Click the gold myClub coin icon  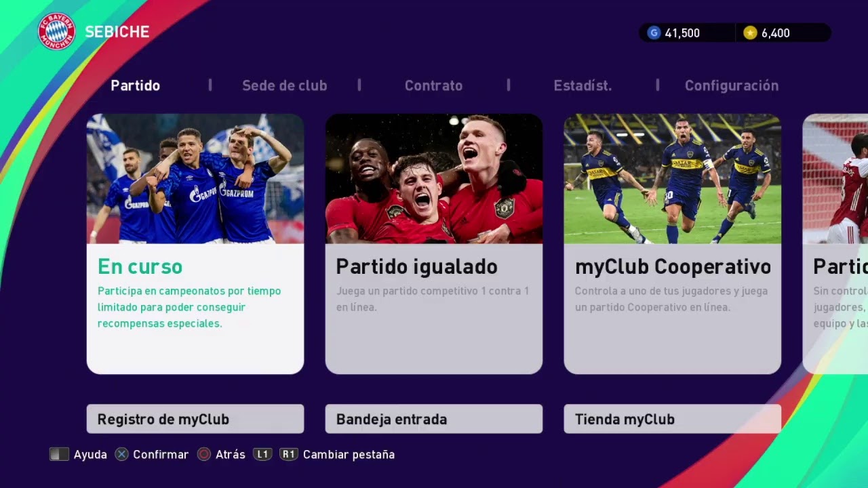[x=750, y=33]
